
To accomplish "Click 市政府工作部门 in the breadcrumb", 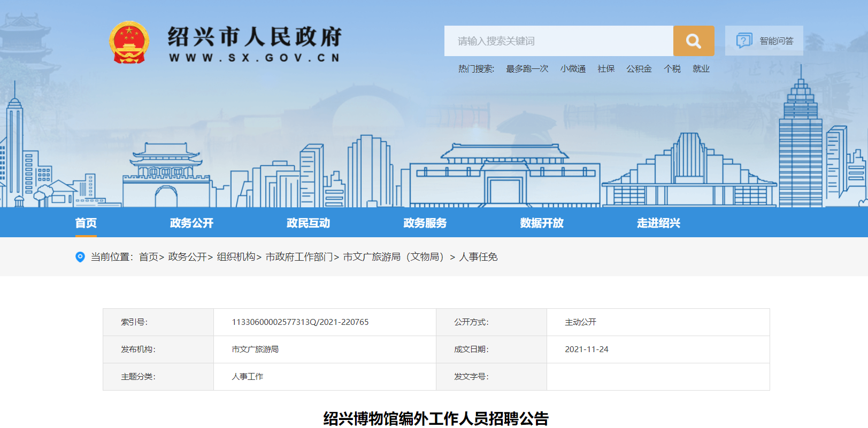I will coord(299,257).
